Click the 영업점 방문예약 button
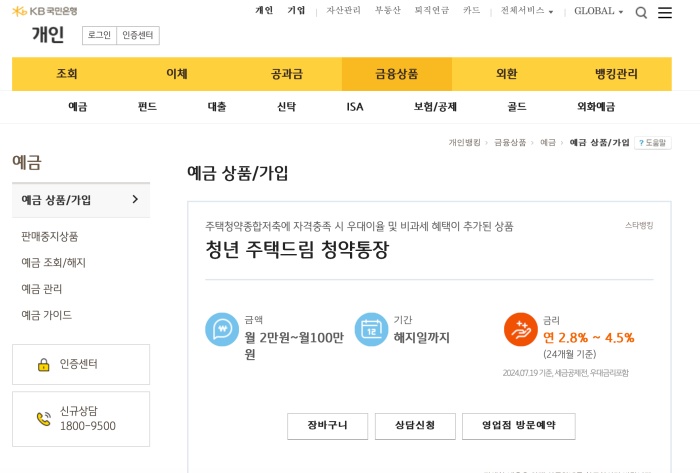 click(519, 426)
